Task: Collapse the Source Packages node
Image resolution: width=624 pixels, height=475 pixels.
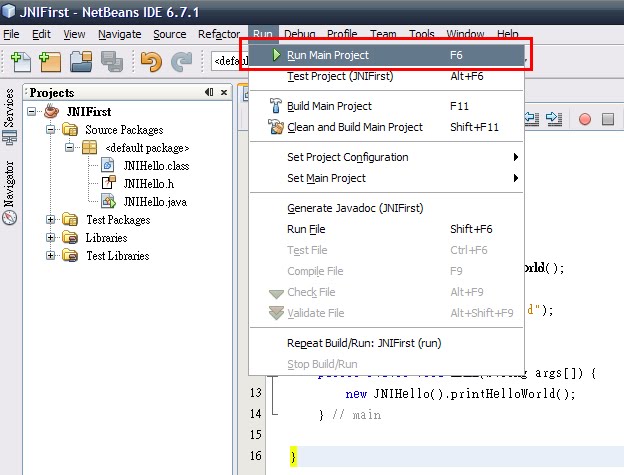Action: (51, 129)
